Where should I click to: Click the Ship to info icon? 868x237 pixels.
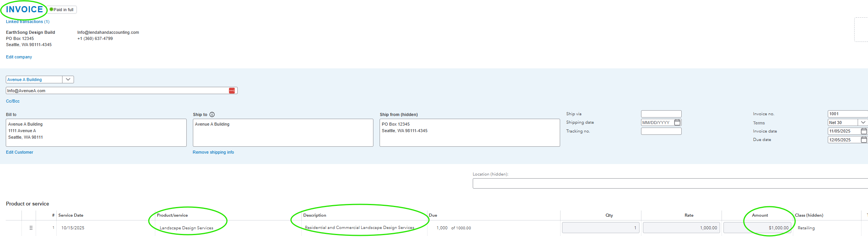[212, 114]
